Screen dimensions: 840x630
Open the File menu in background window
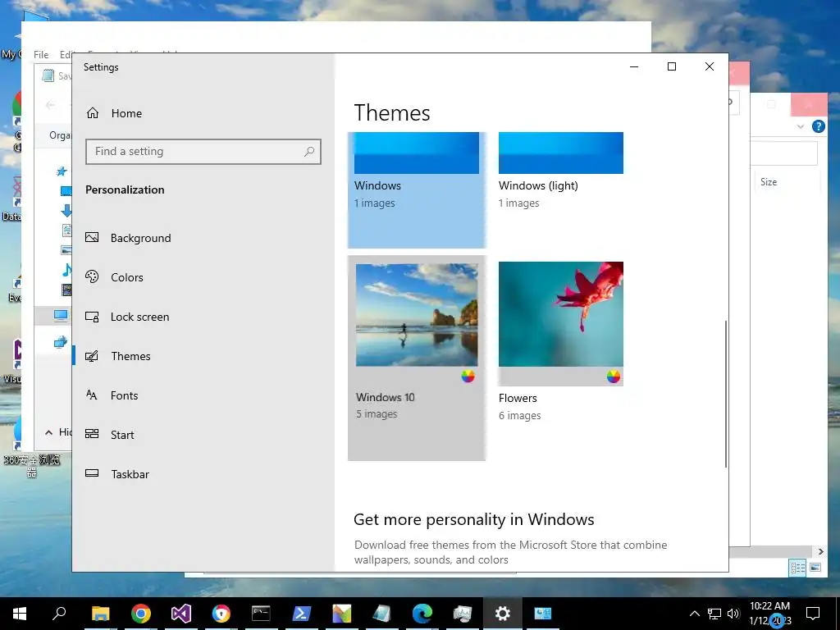coord(41,55)
